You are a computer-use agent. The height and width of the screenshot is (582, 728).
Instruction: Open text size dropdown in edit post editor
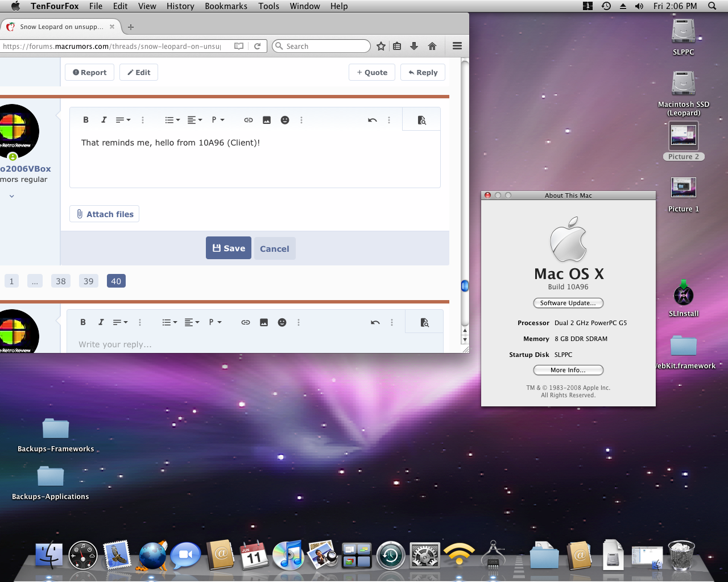[x=123, y=120]
